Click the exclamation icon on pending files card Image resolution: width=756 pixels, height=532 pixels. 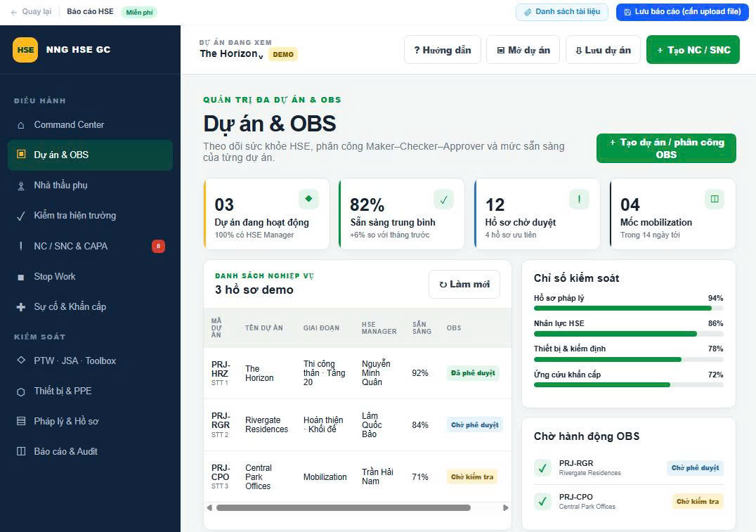point(579,199)
